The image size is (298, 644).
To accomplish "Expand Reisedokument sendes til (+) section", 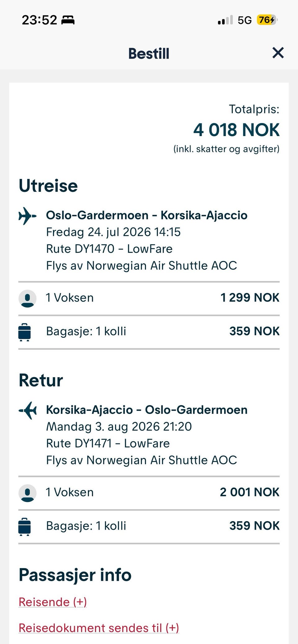I will click(99, 628).
